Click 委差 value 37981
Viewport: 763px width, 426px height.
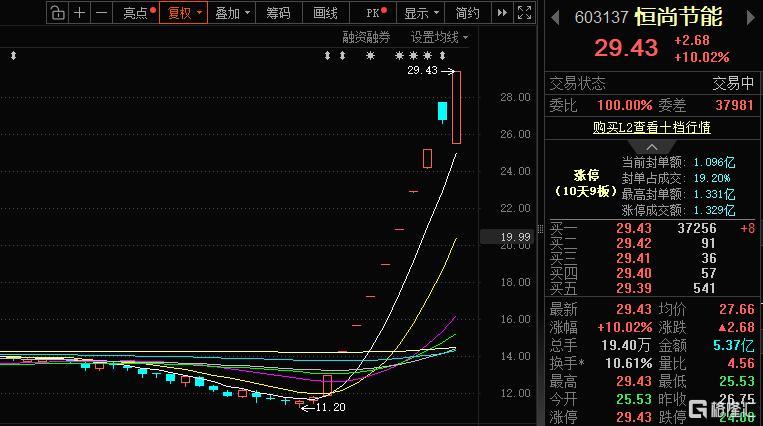pos(734,105)
